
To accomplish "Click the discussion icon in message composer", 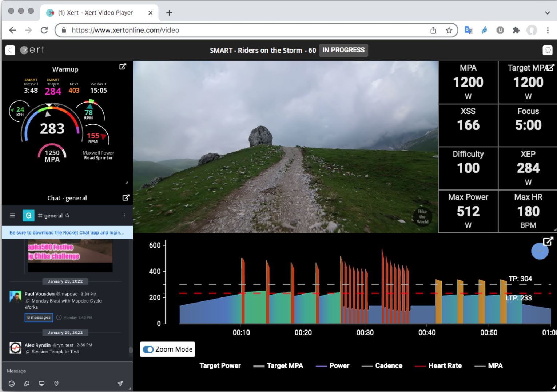I will tap(27, 384).
